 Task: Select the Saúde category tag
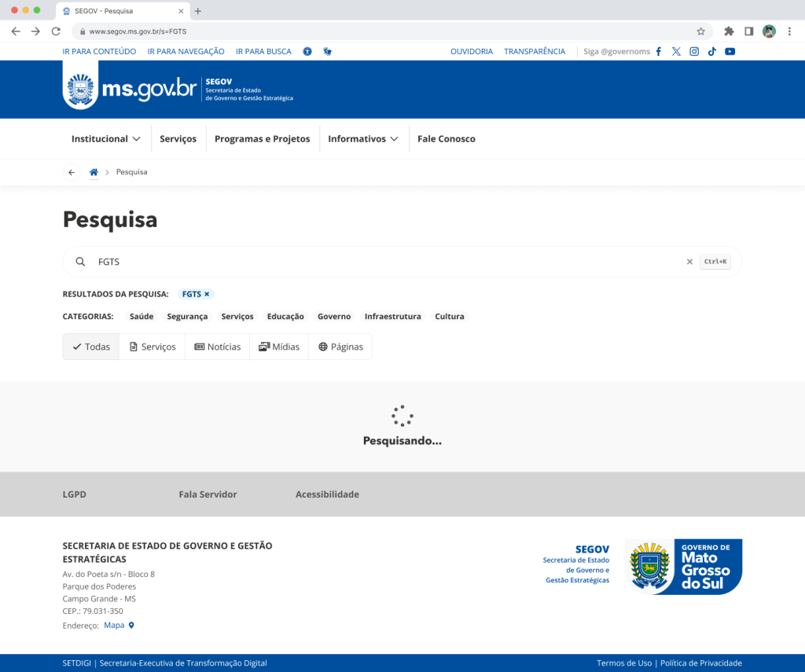tap(142, 317)
